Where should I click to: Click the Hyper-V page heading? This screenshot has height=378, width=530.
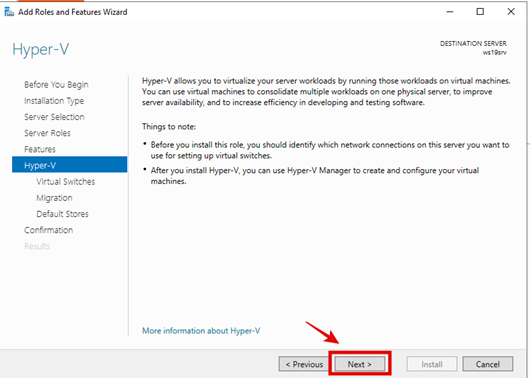tap(41, 49)
